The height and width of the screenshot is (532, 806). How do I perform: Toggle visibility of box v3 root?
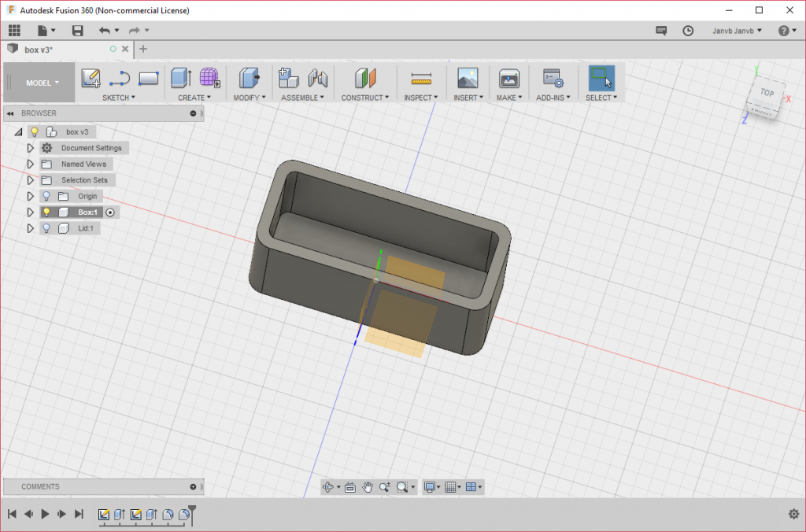click(x=35, y=131)
